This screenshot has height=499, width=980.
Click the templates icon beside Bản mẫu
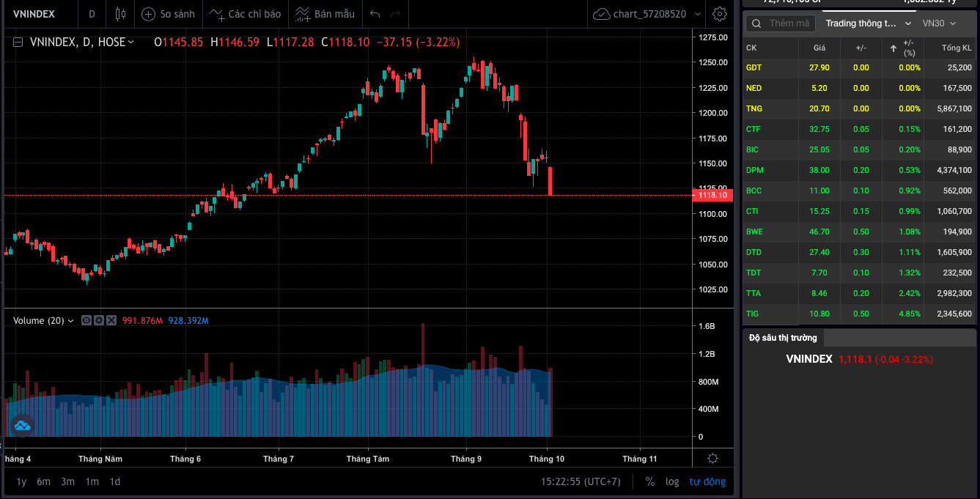coord(302,14)
